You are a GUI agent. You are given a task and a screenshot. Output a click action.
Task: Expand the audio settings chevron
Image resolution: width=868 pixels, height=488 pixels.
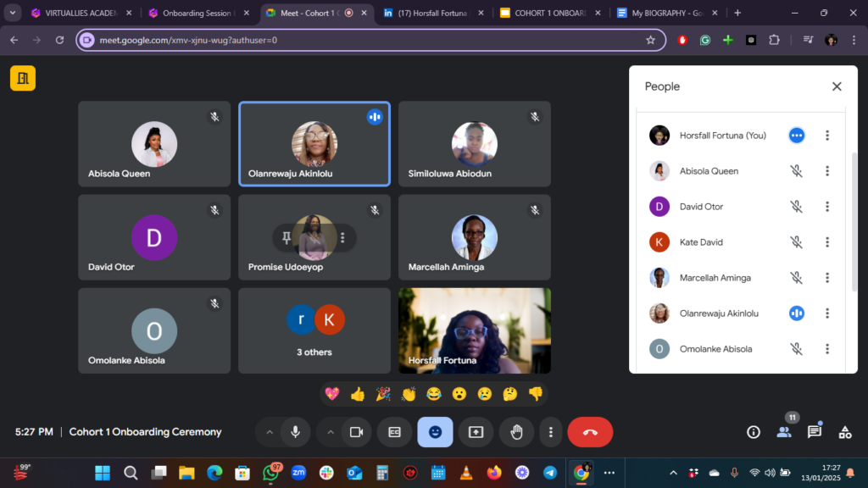270,432
